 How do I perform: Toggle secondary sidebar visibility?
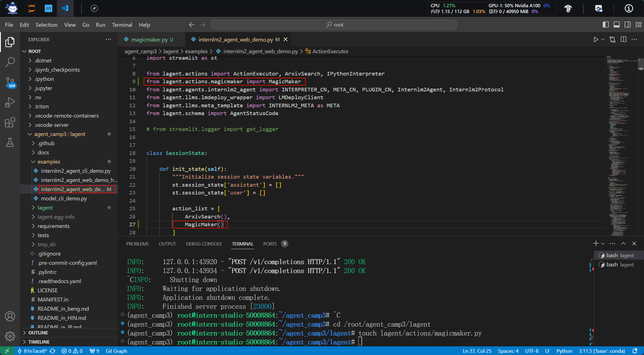pos(628,25)
